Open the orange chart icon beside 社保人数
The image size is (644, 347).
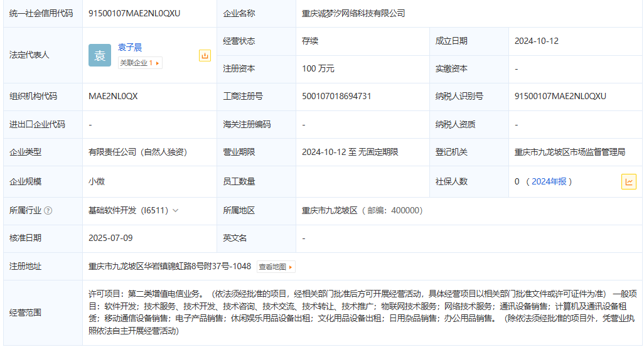628,181
